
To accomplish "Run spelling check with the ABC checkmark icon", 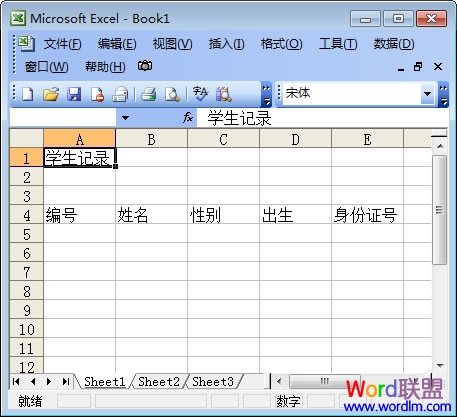I will (200, 94).
